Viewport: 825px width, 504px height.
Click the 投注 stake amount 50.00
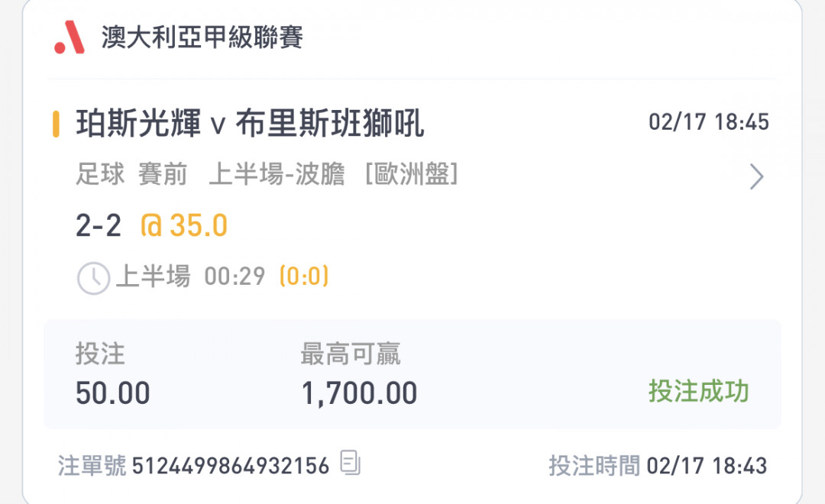[x=112, y=393]
